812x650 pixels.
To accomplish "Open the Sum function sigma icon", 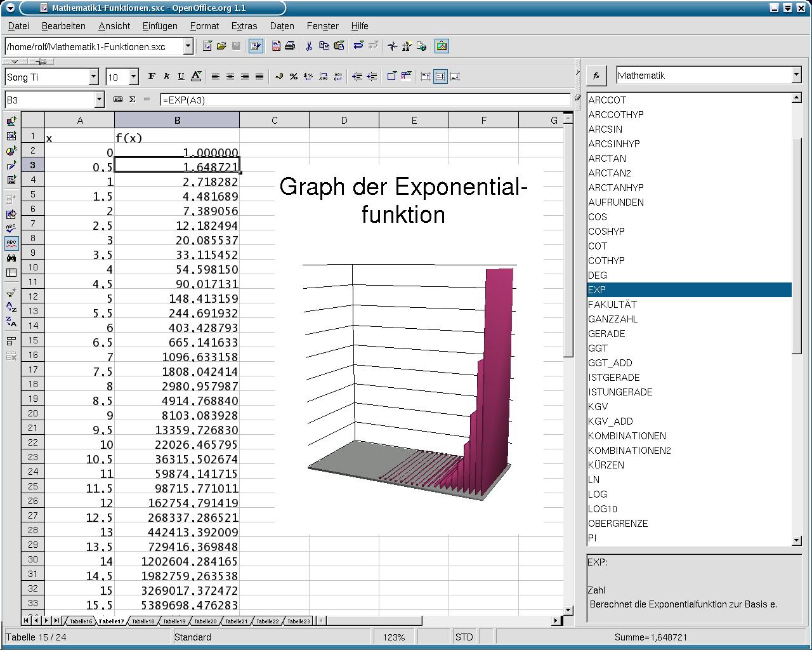I will (133, 100).
